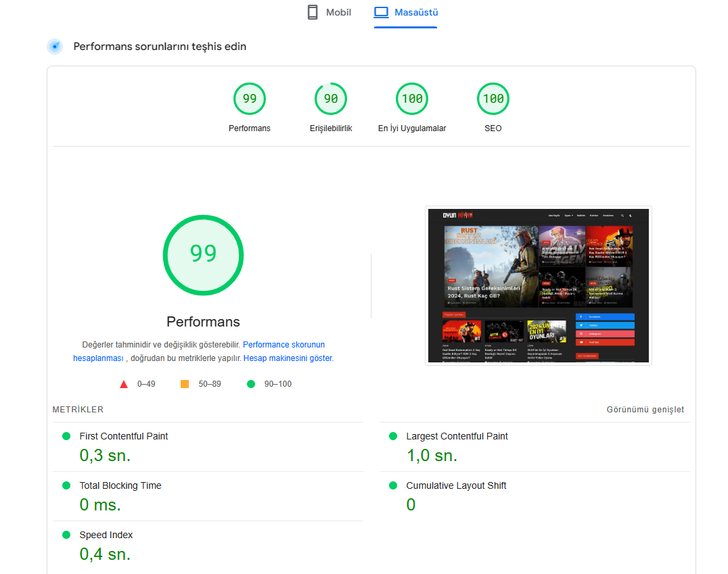Open the Erişilebilirlik 90 score gauge
728x574 pixels.
[x=331, y=99]
